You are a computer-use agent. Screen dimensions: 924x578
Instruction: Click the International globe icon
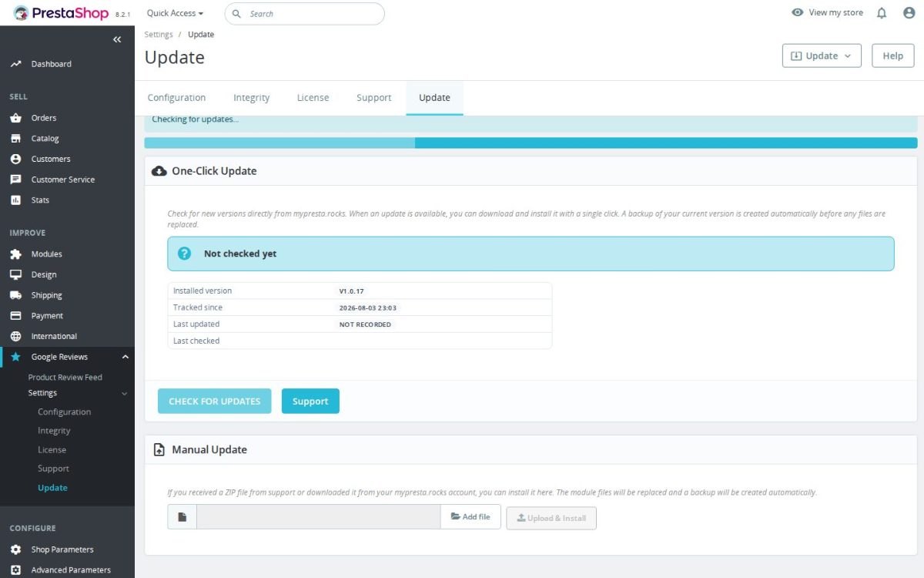point(15,336)
